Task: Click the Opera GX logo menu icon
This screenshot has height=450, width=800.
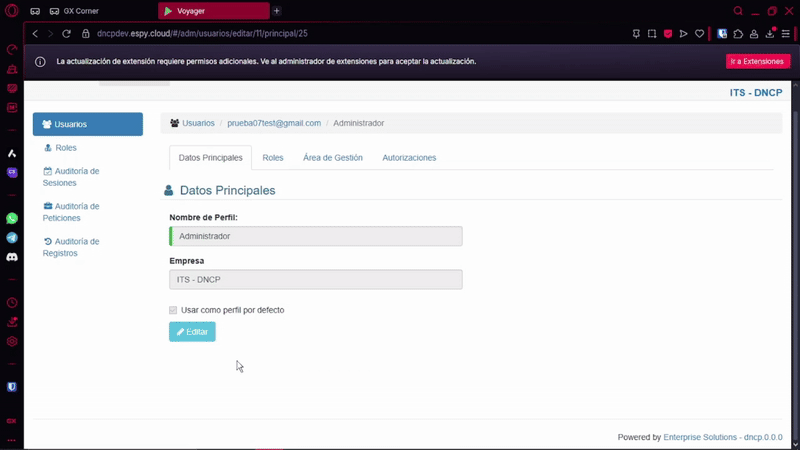Action: click(11, 10)
